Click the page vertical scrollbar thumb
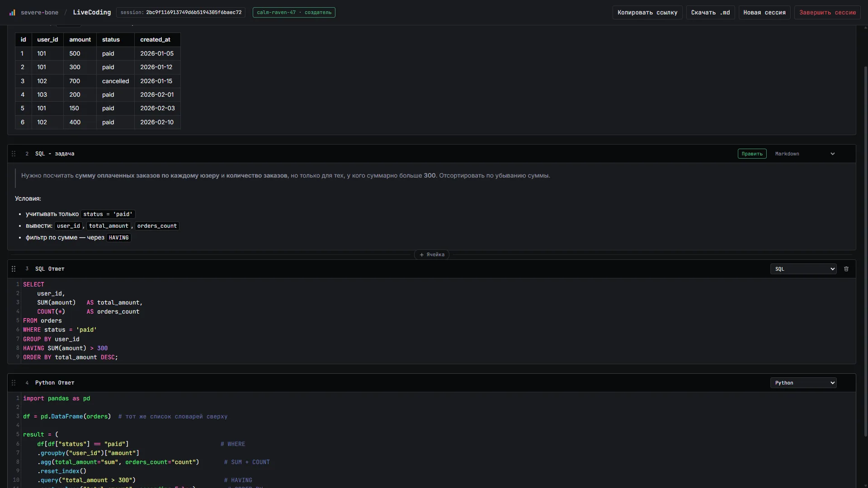 (x=865, y=251)
